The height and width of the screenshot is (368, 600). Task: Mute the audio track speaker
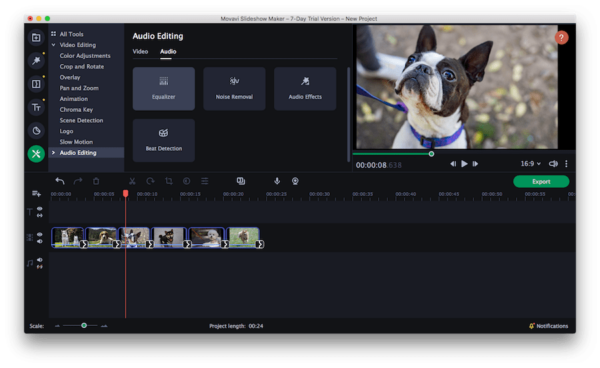click(39, 260)
